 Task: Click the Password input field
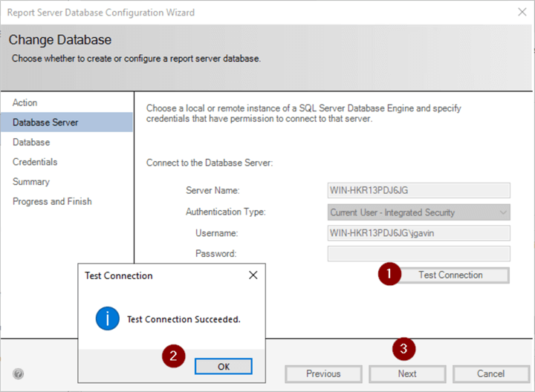419,254
